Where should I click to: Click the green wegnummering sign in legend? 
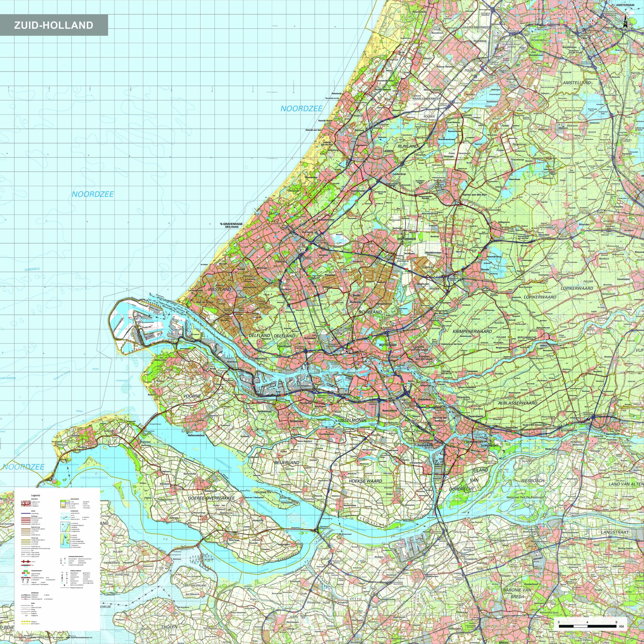tap(26, 571)
